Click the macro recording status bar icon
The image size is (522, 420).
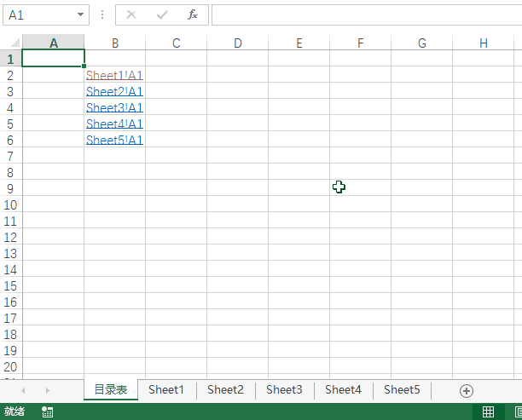[x=48, y=411]
